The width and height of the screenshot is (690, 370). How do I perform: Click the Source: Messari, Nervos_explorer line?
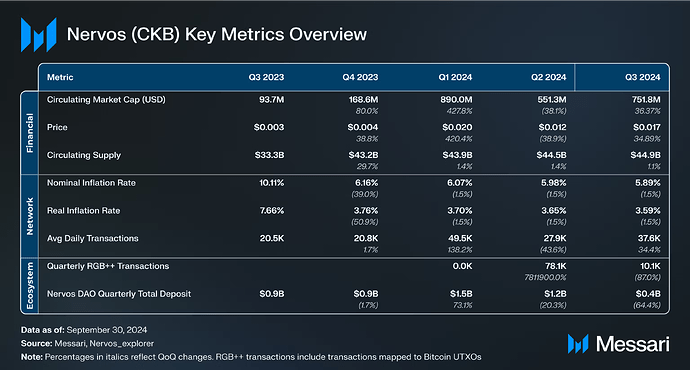coord(88,344)
